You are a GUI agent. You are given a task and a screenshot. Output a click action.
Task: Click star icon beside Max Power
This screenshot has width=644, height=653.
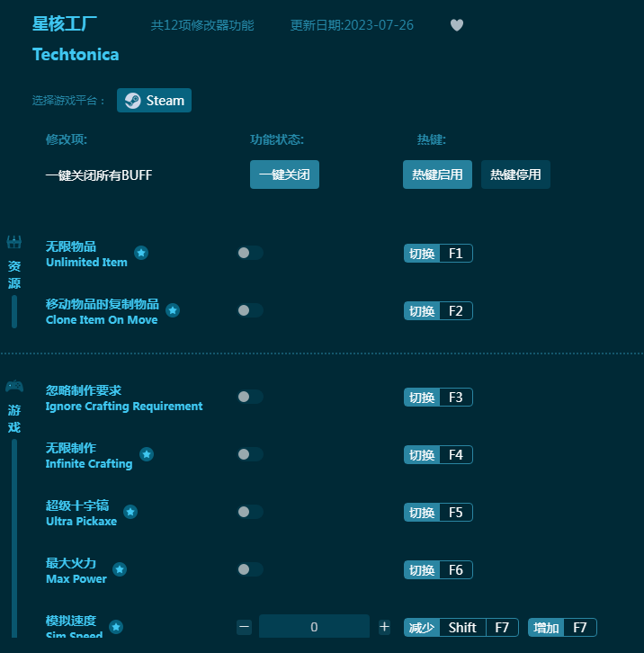click(x=120, y=569)
